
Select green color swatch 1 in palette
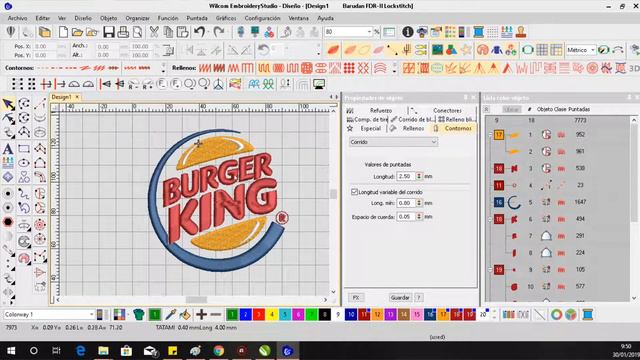click(232, 315)
